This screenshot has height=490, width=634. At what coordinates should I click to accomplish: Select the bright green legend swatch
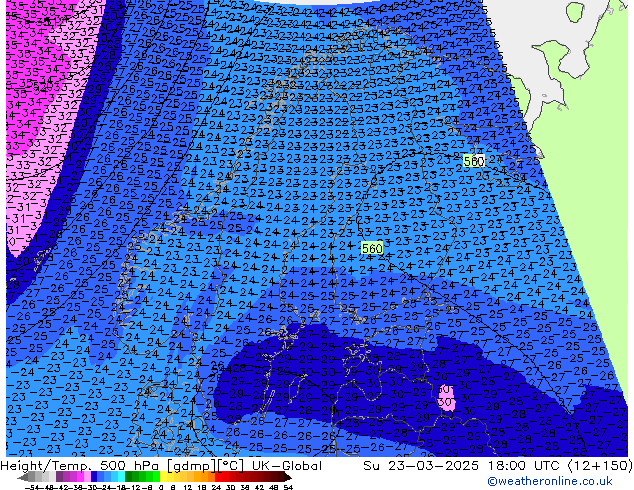[x=156, y=477]
